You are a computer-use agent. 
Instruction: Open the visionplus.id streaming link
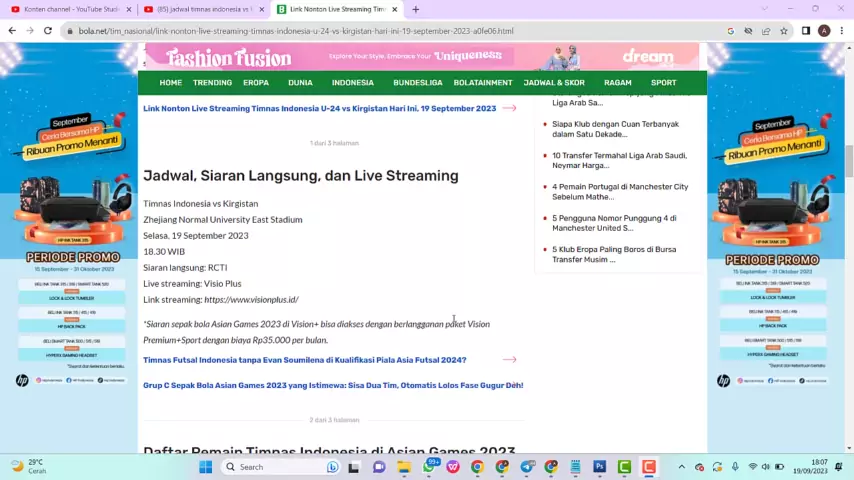pos(251,300)
